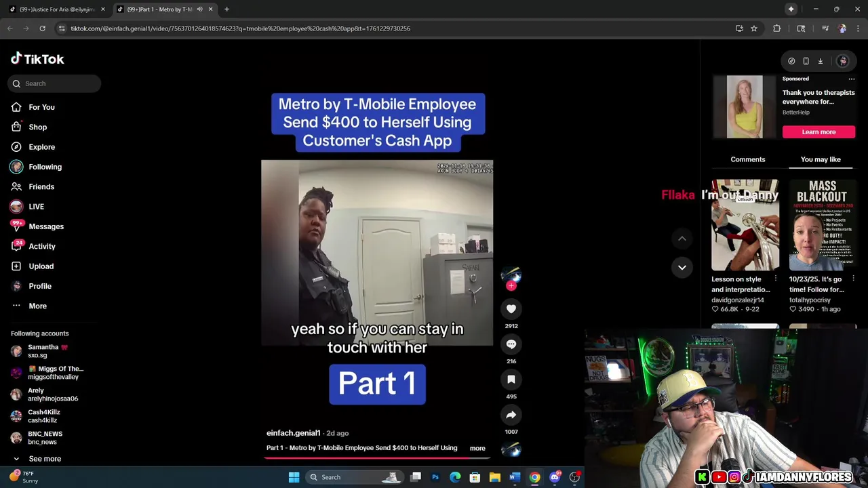Switch to the Justice For Aria browser tab
The image size is (868, 488).
[x=57, y=9]
